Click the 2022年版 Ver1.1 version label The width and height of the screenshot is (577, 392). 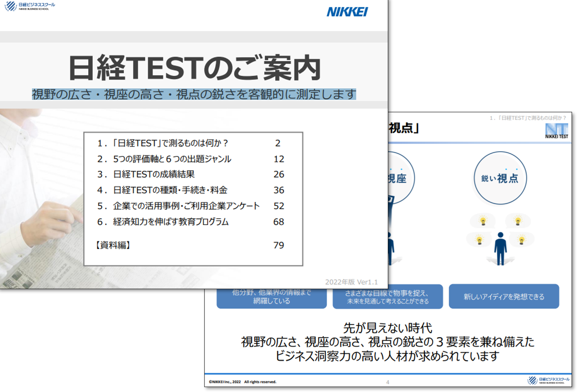click(351, 282)
